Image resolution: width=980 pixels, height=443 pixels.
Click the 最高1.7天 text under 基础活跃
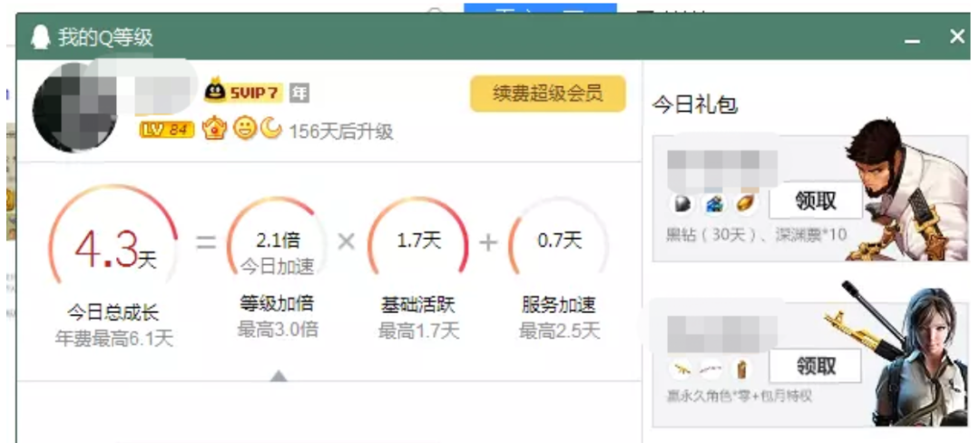(418, 330)
